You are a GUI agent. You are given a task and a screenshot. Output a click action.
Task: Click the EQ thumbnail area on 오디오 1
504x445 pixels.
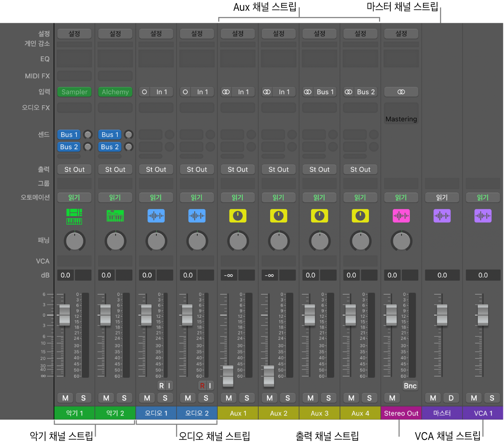click(x=156, y=59)
